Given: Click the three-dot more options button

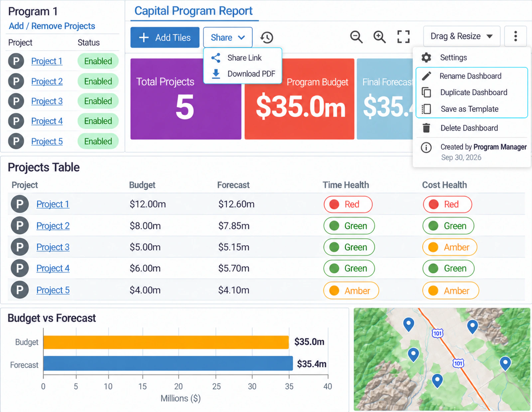Looking at the screenshot, I should pos(515,36).
